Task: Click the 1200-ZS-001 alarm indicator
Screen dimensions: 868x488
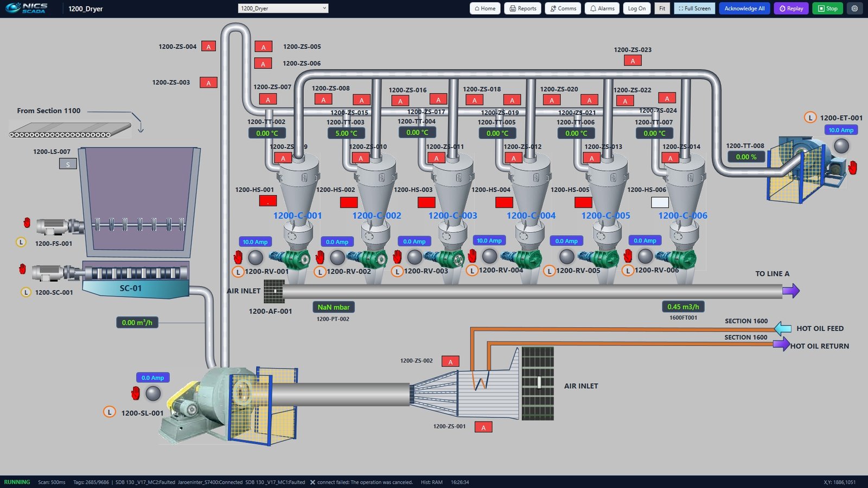Action: [x=483, y=427]
